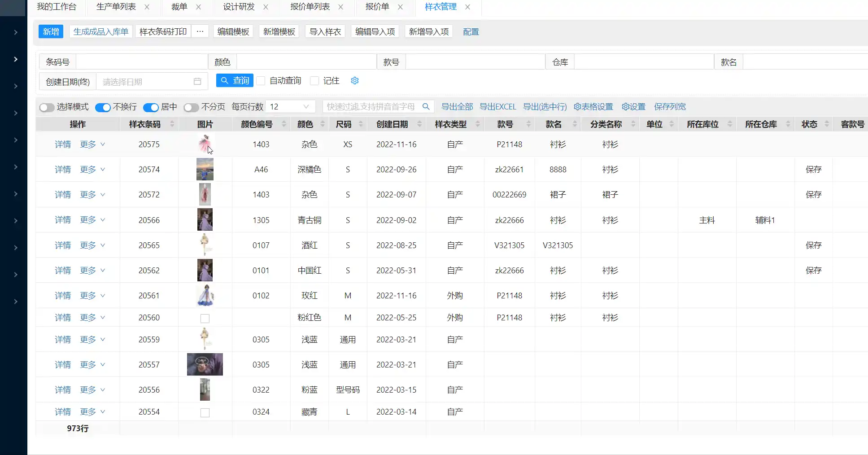Check the 记住 checkbox
Screen dimensions: 868x455
314,81
